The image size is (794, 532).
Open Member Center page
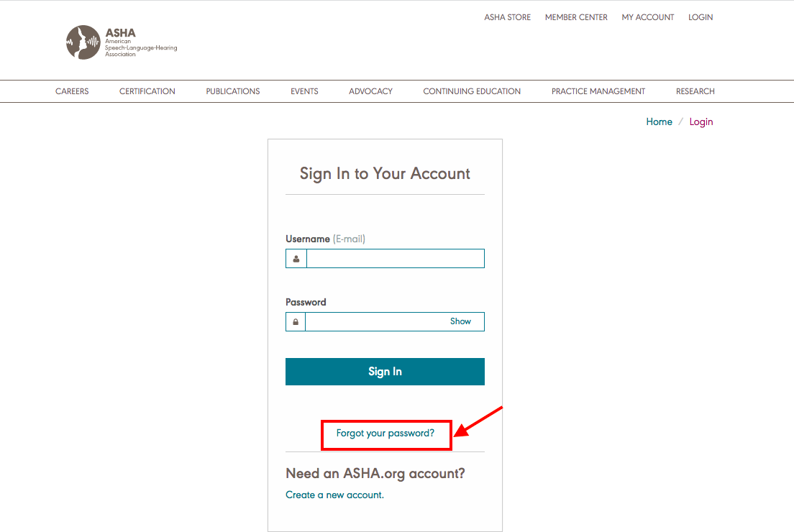click(x=576, y=17)
